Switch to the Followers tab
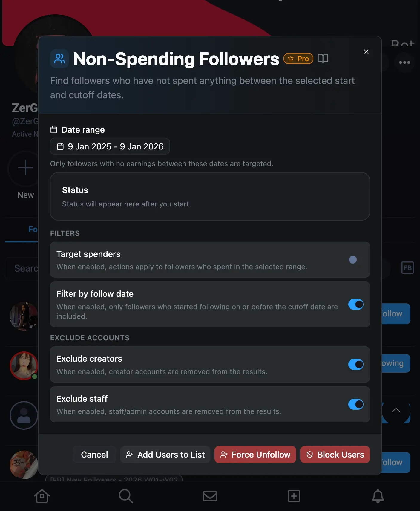The height and width of the screenshot is (511, 420). (x=33, y=229)
